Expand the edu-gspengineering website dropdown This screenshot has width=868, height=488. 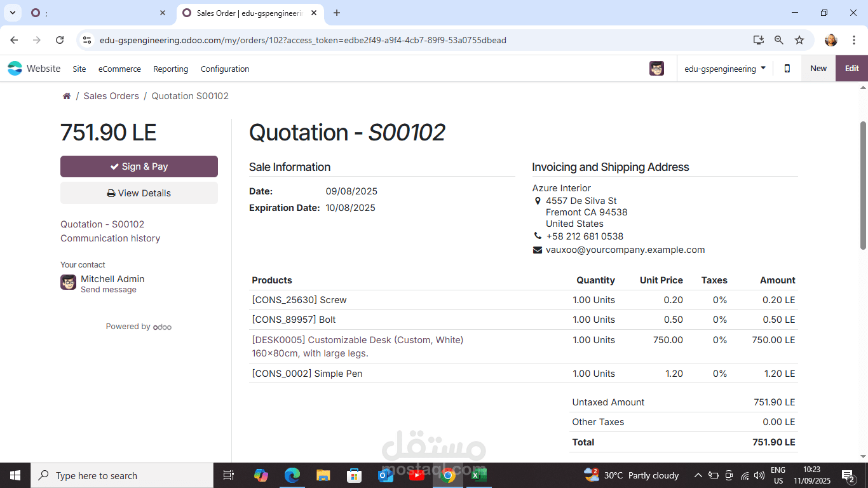coord(724,69)
